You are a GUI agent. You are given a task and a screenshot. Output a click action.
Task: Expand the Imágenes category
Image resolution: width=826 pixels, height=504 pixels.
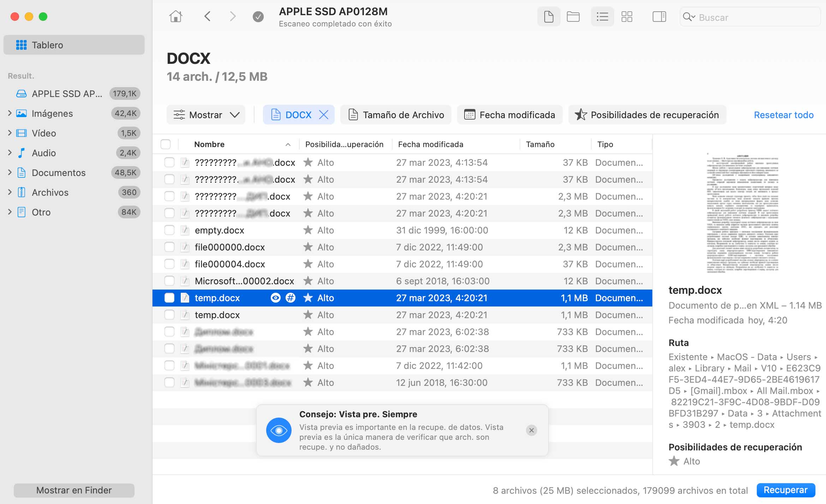[10, 113]
